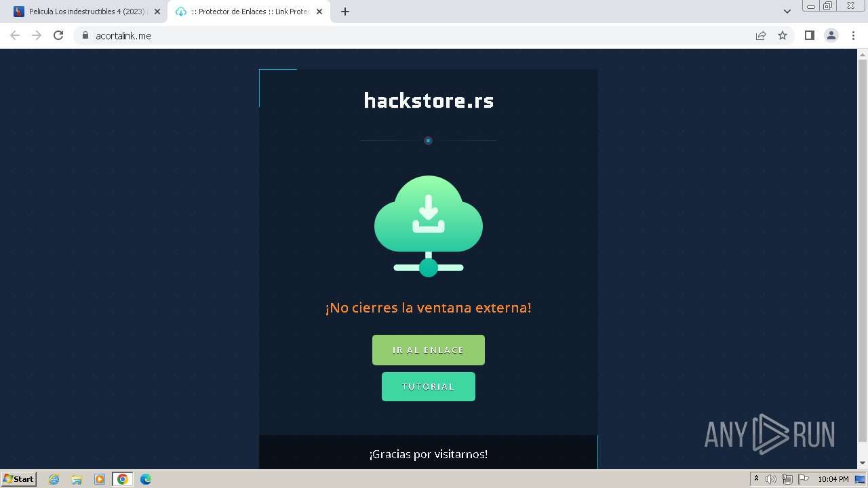The width and height of the screenshot is (868, 488).
Task: Open the Windows Start menu
Action: pos(19,479)
